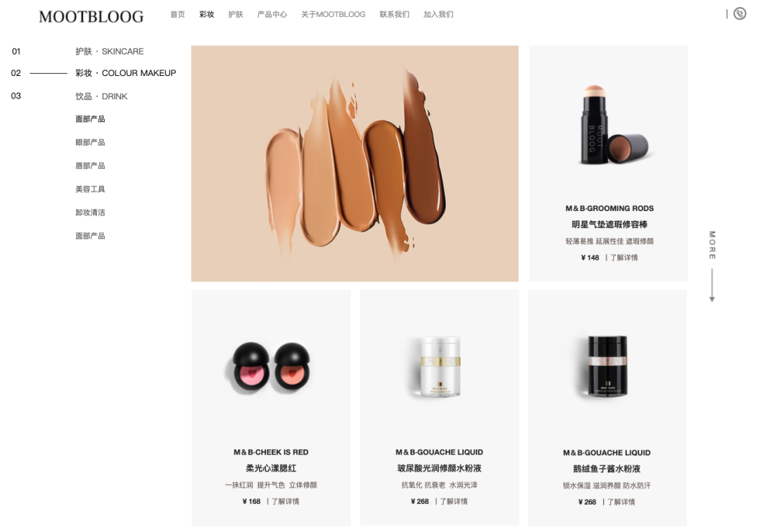Viewport: 760px width, 532px height.
Task: Open 美容工具 subcategory
Action: point(90,189)
